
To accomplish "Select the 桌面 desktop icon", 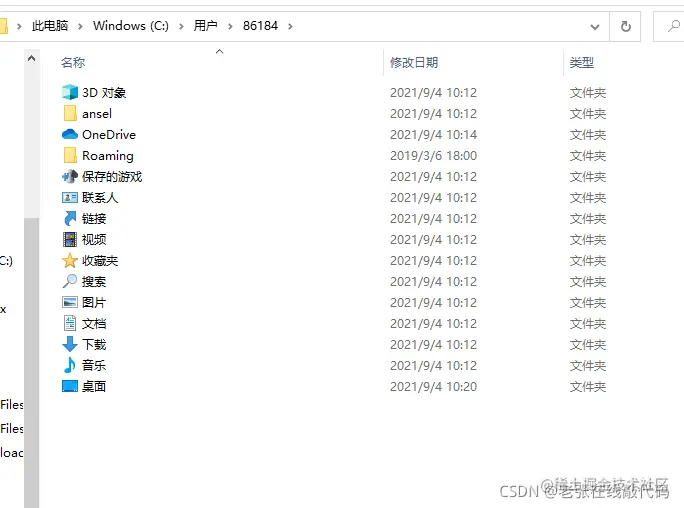I will click(70, 386).
